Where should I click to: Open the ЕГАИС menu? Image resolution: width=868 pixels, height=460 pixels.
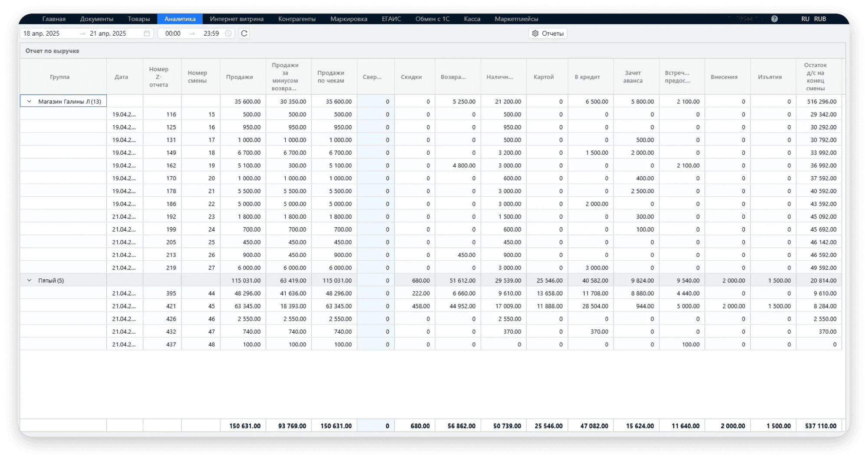(x=391, y=19)
